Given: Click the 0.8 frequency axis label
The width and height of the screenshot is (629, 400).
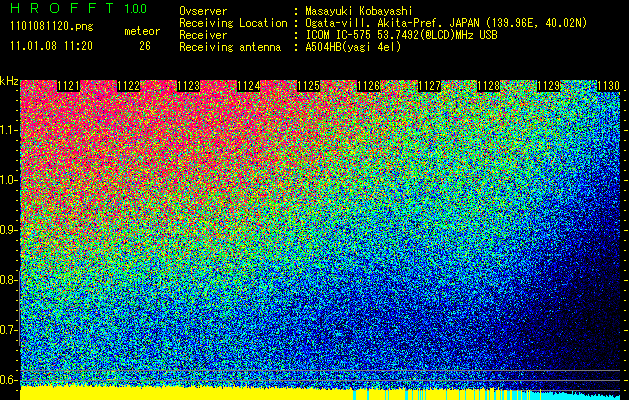Looking at the screenshot, I should 8,280.
